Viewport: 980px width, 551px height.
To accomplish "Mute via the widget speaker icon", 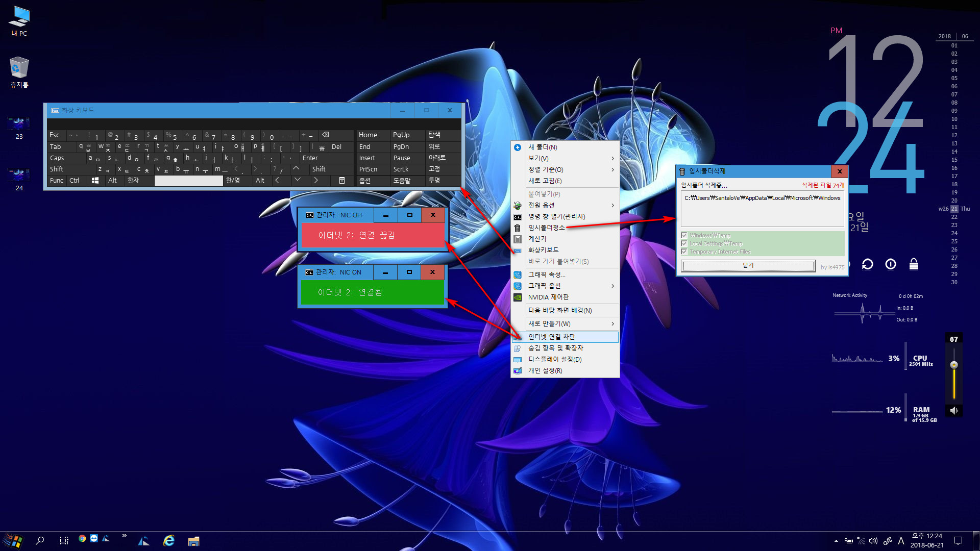I will point(954,411).
